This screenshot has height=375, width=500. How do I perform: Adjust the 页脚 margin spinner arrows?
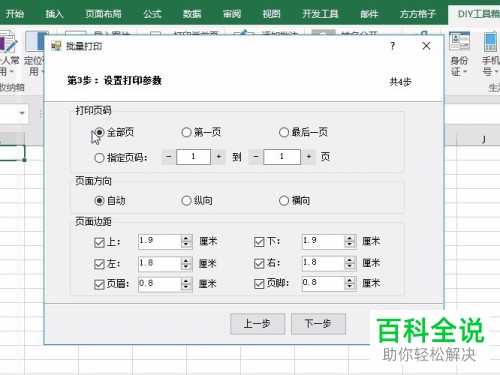(350, 284)
